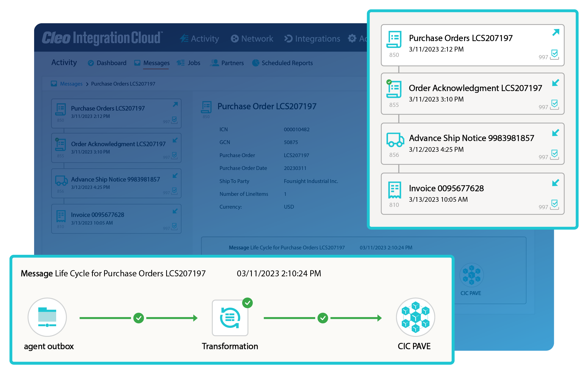Click the Ship To Party value Foursight Industrial Inc.

click(311, 181)
